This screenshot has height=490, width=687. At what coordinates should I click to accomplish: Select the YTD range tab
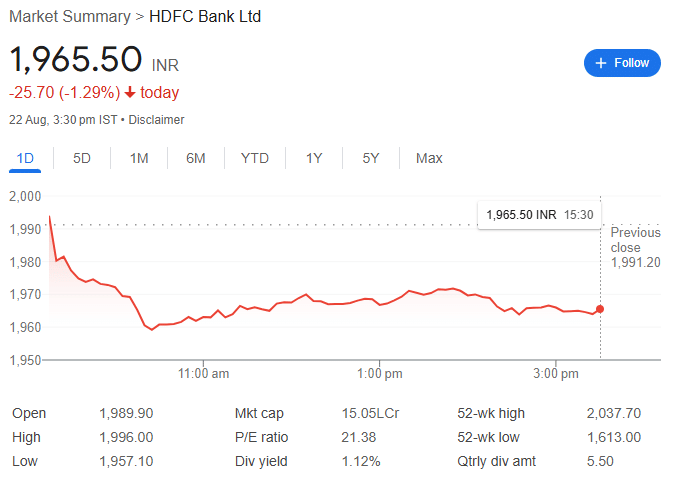(255, 158)
